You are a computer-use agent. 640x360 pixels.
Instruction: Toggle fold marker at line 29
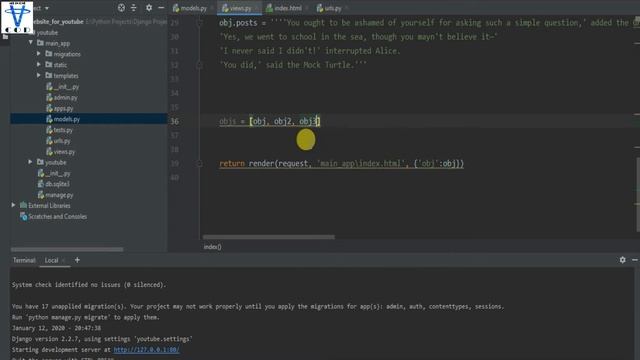point(200,23)
